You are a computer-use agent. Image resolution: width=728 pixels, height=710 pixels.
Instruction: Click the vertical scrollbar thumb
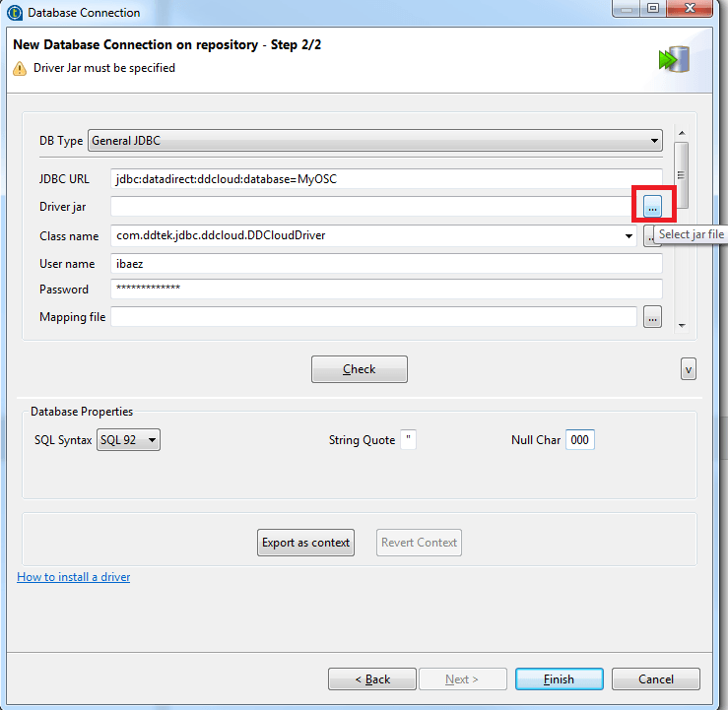681,175
